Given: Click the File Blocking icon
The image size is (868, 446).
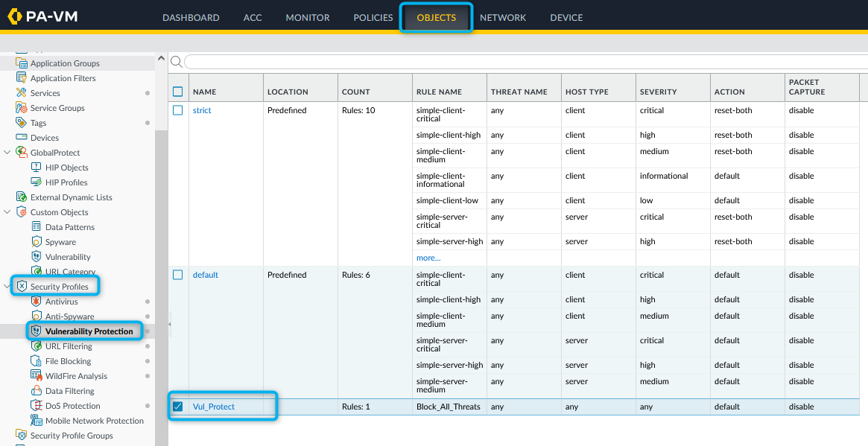Looking at the screenshot, I should click(x=37, y=361).
